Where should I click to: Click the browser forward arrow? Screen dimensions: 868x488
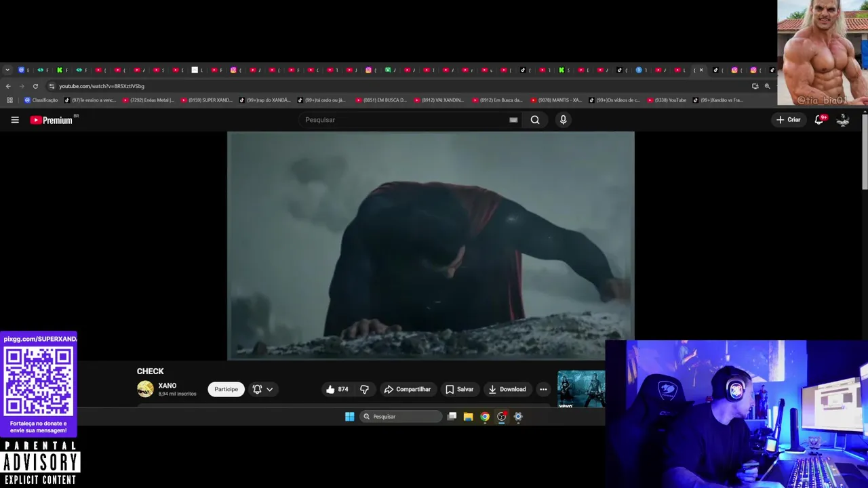tap(22, 86)
